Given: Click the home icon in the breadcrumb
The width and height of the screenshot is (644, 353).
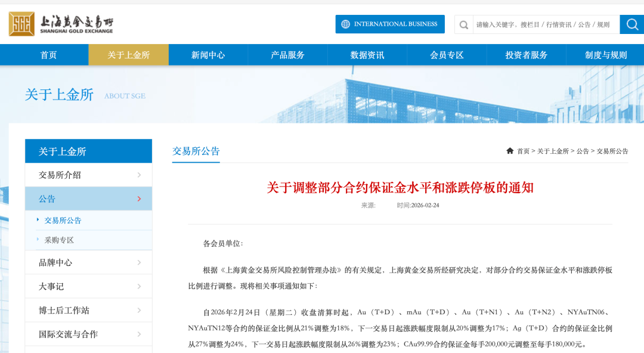Looking at the screenshot, I should (x=509, y=151).
